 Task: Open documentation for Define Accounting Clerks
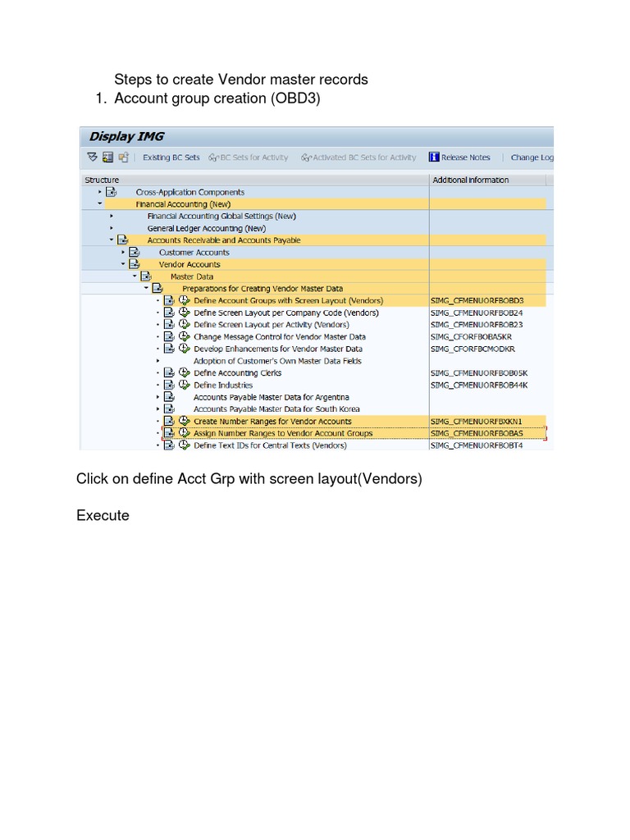point(169,372)
